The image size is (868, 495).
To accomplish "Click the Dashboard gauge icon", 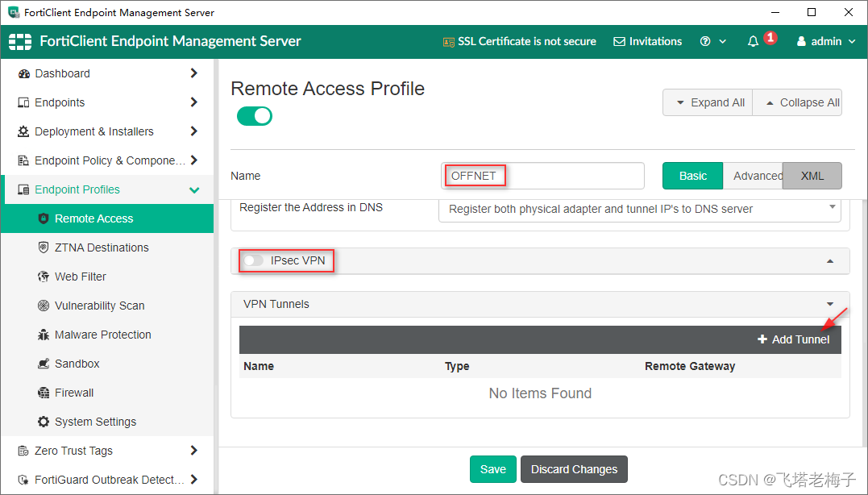I will (x=24, y=73).
